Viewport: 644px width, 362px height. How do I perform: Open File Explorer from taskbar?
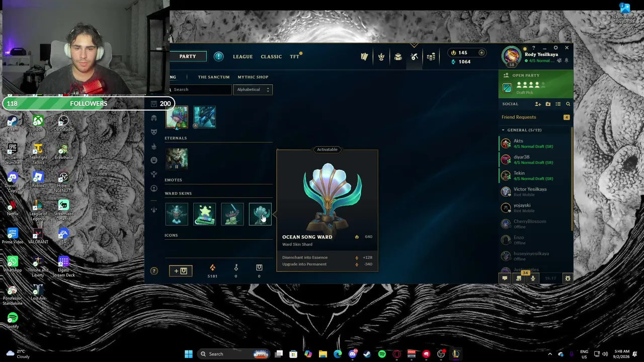pyautogui.click(x=323, y=354)
